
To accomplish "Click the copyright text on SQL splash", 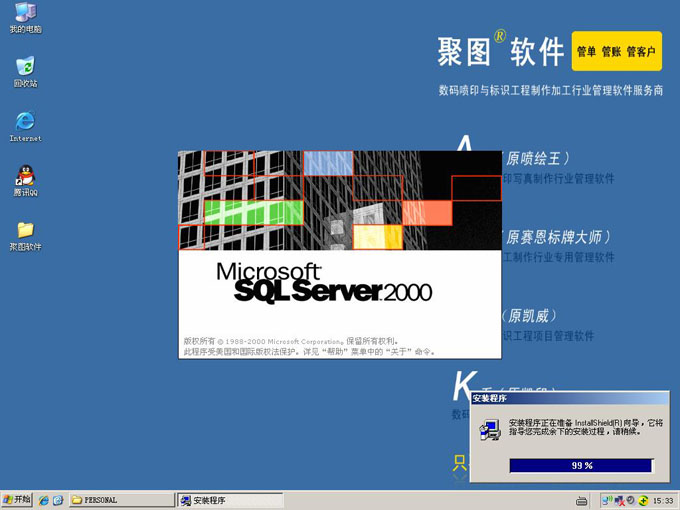I will tap(309, 346).
